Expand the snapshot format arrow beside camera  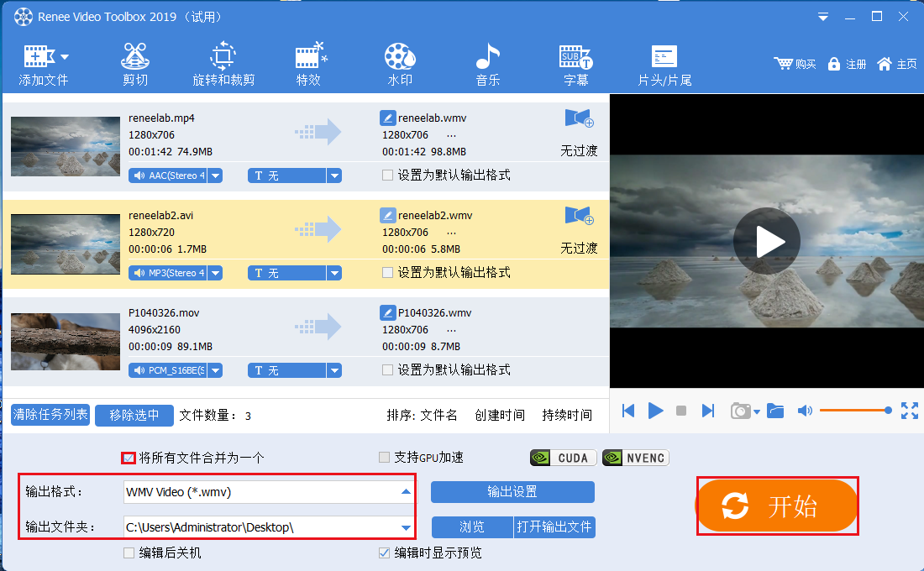pyautogui.click(x=757, y=411)
